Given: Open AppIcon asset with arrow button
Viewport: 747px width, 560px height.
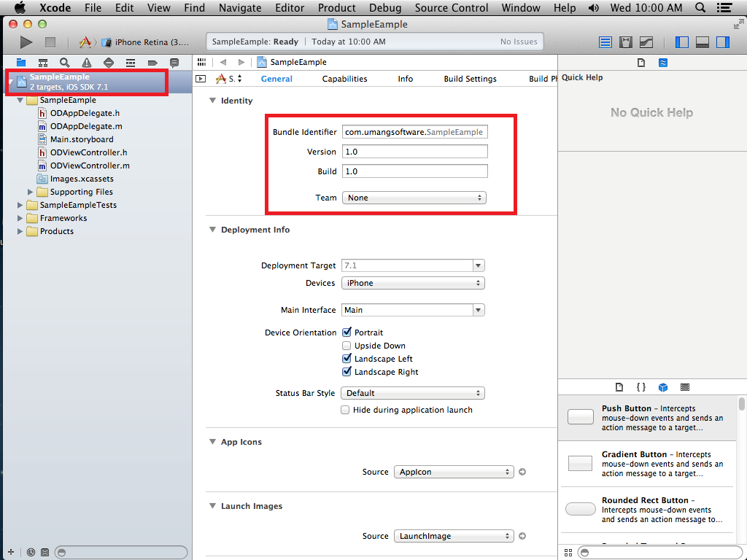Looking at the screenshot, I should coord(522,472).
